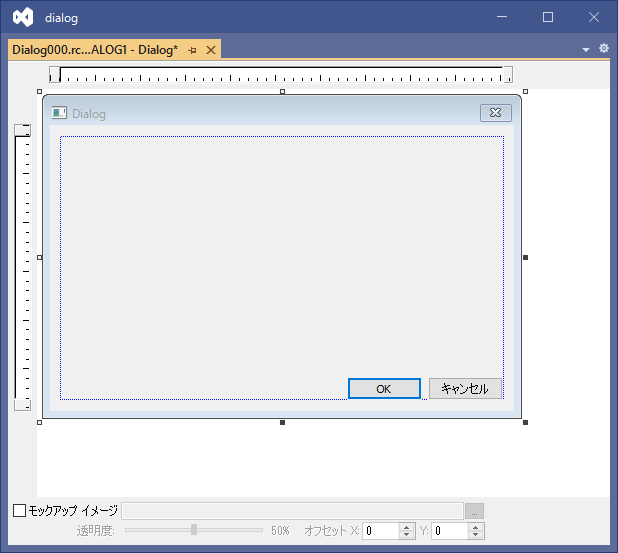Click the X button on dialog preview
The image size is (618, 553).
point(495,113)
